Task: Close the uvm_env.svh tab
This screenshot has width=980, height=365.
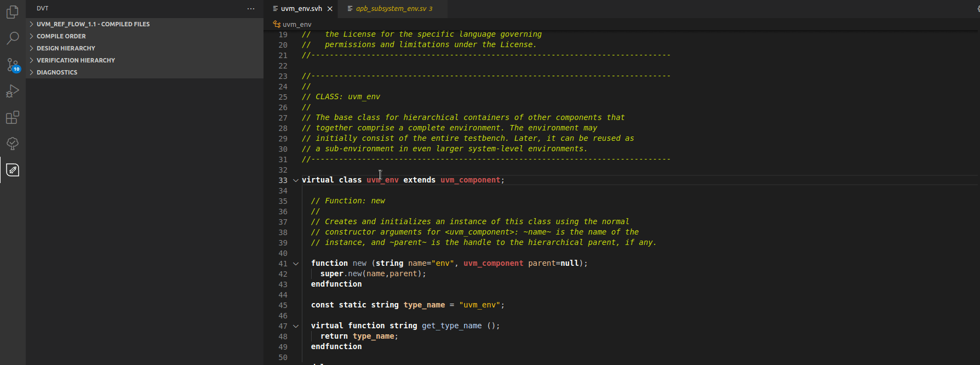Action: (x=330, y=9)
